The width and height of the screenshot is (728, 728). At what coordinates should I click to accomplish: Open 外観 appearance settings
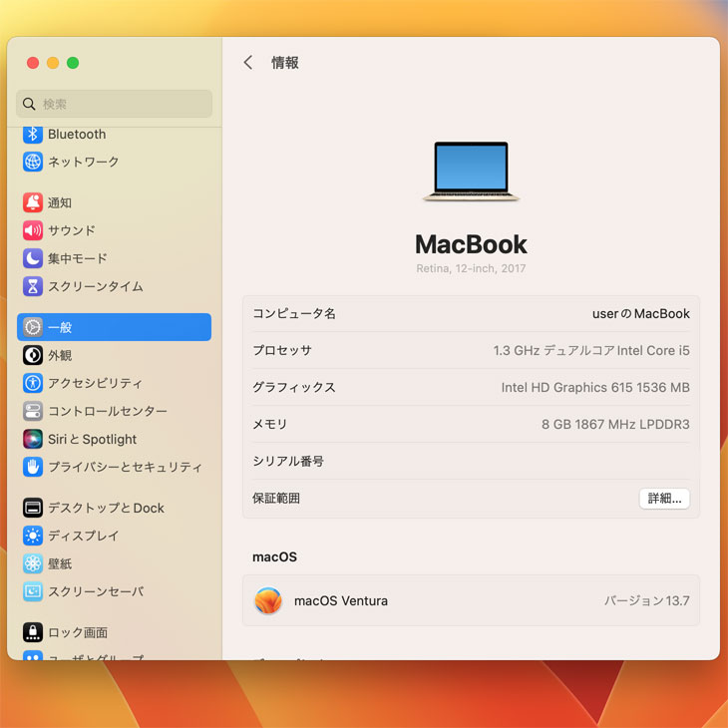[x=60, y=355]
